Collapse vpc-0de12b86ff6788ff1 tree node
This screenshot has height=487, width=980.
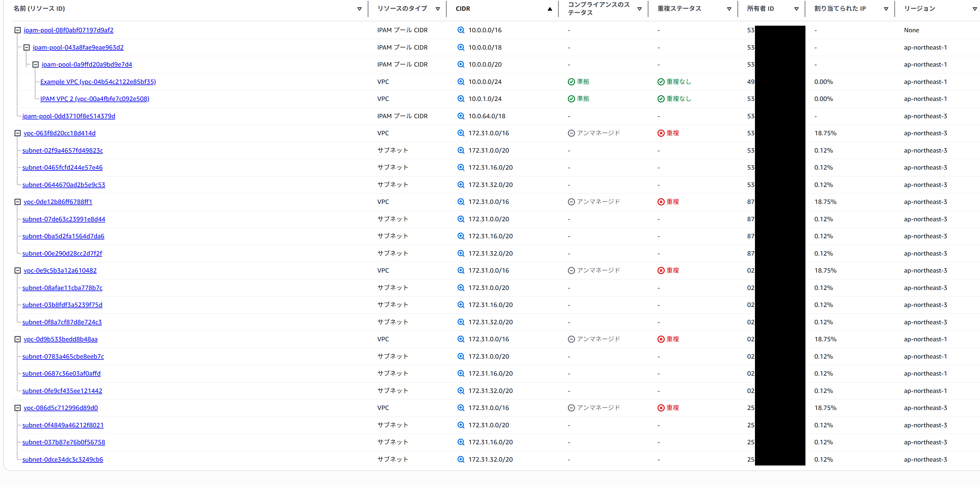tap(18, 202)
